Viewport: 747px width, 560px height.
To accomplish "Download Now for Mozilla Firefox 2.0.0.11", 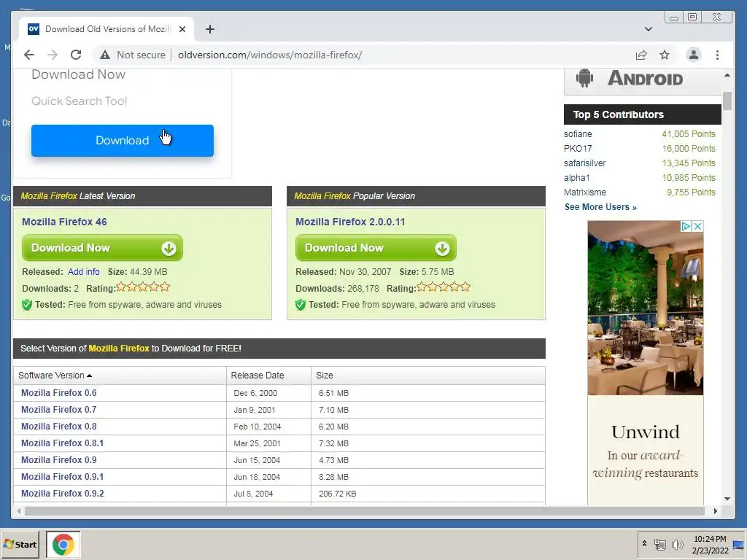I will (x=376, y=248).
